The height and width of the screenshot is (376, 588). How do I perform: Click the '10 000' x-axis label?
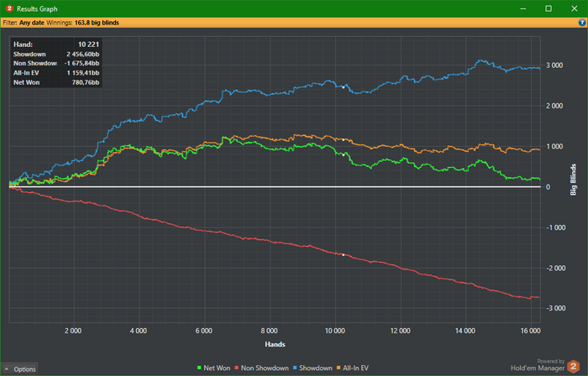click(334, 331)
